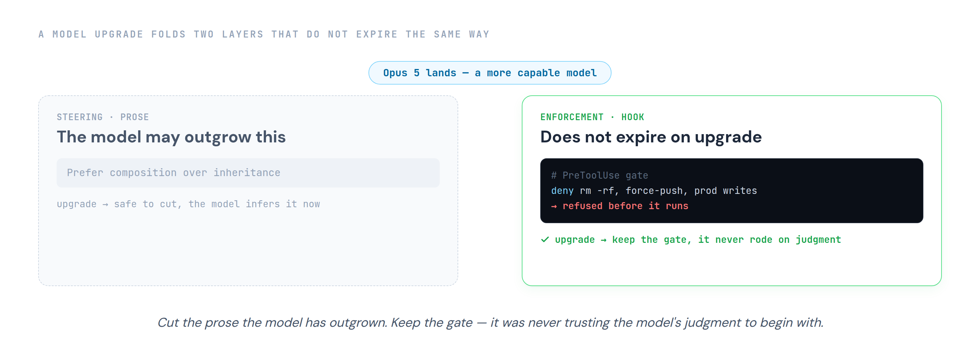Click the 'Opus 5 lands' pill badge
Image resolution: width=980 pixels, height=356 pixels.
pyautogui.click(x=490, y=73)
